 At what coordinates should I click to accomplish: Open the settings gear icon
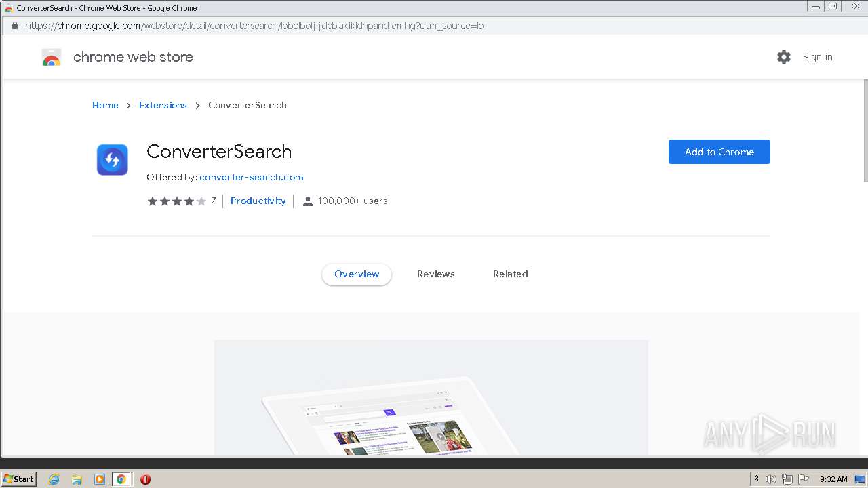784,57
